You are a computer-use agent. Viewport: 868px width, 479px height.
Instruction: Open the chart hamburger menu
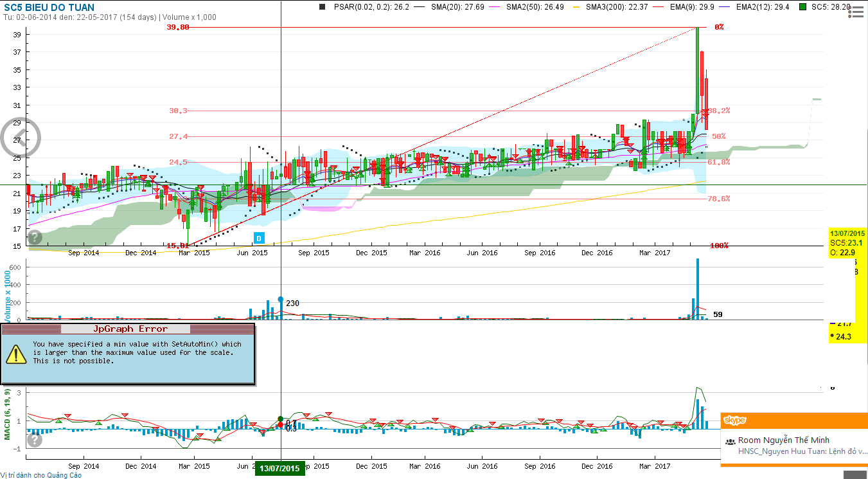(855, 12)
